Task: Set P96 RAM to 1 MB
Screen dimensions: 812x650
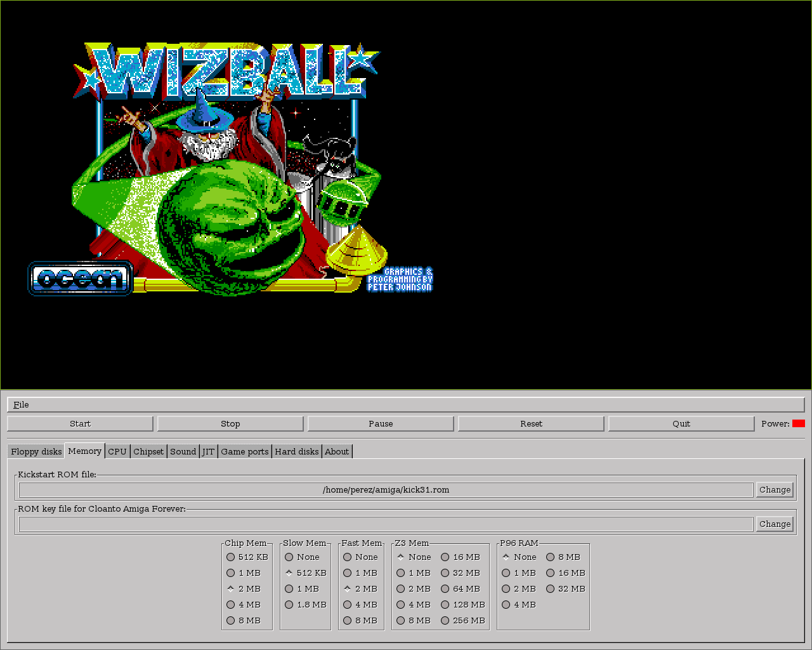Action: tap(519, 573)
